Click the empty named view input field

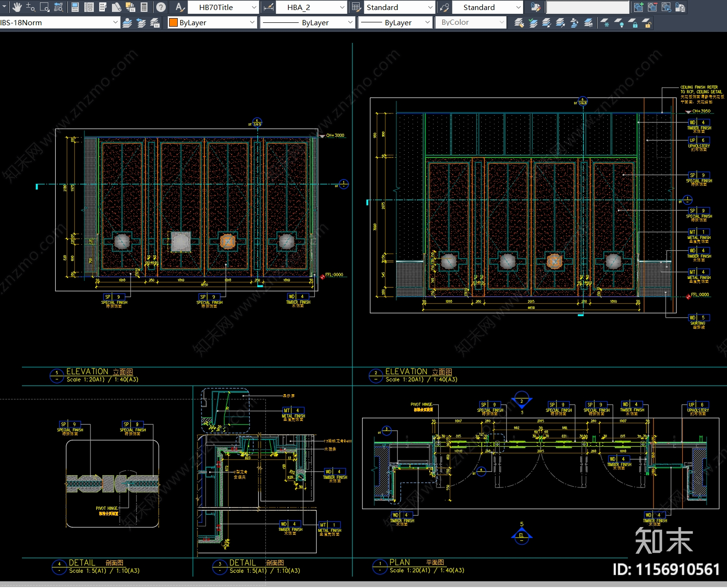point(587,7)
